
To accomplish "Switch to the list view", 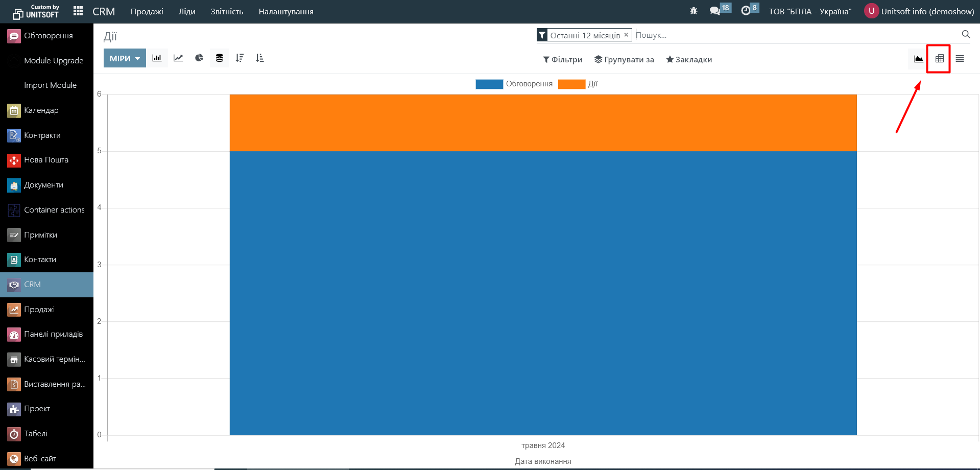I will 960,59.
